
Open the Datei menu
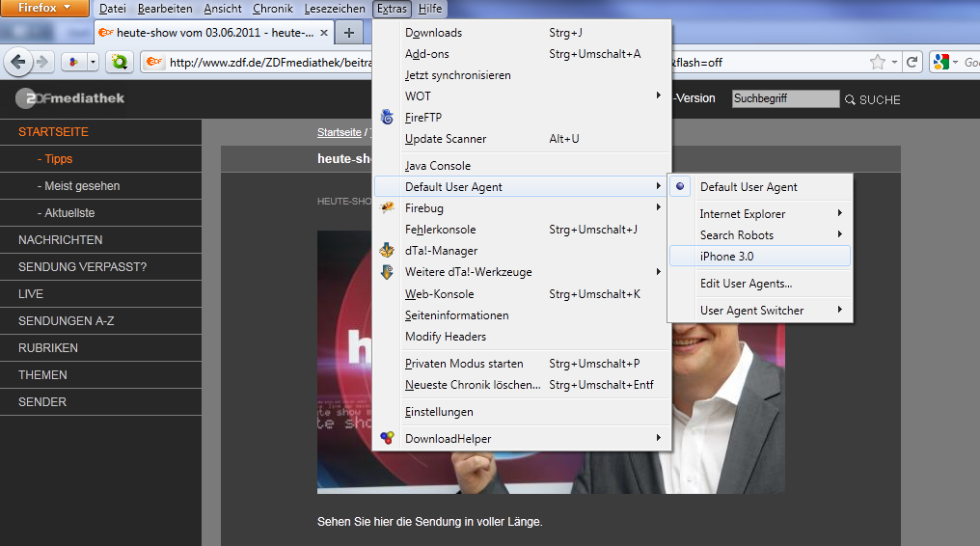click(113, 9)
